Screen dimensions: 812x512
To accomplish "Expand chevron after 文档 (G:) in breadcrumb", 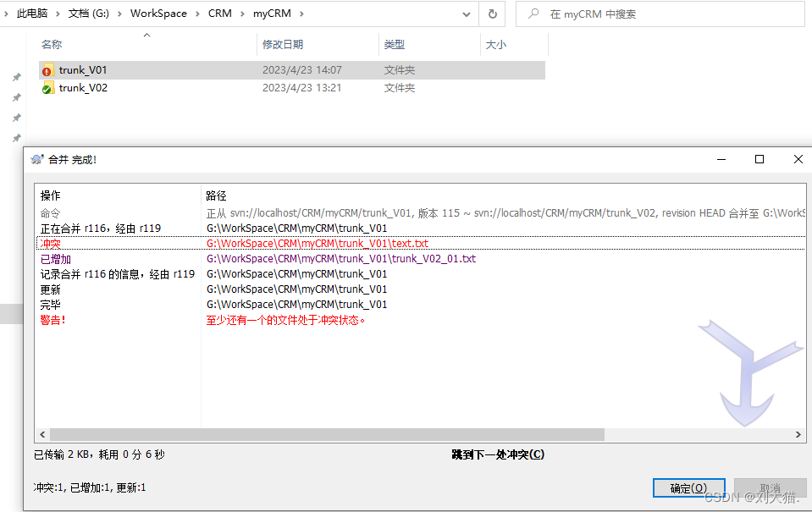I will pos(119,14).
